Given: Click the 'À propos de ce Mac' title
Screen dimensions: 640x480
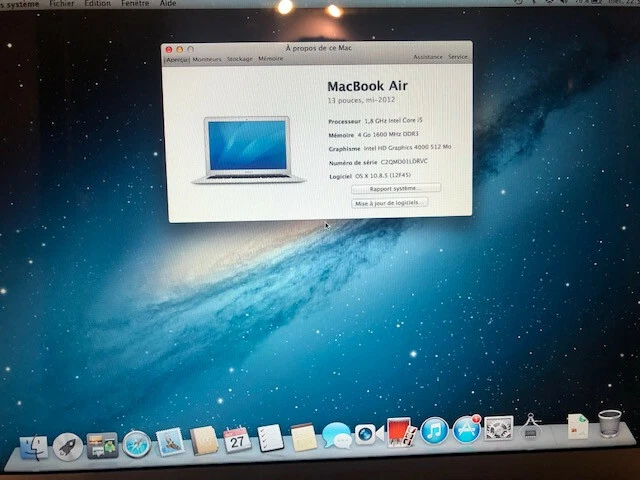Looking at the screenshot, I should (318, 48).
